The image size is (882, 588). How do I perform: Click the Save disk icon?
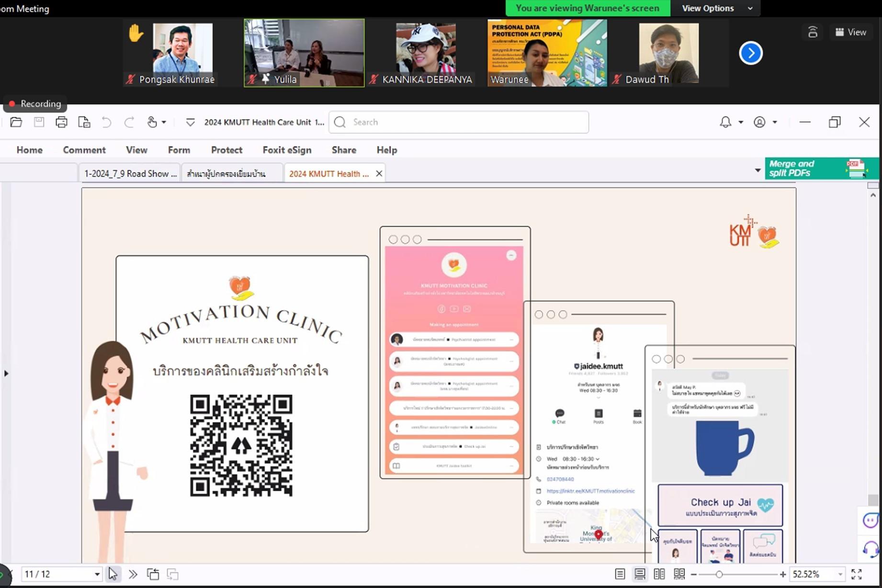coord(39,122)
